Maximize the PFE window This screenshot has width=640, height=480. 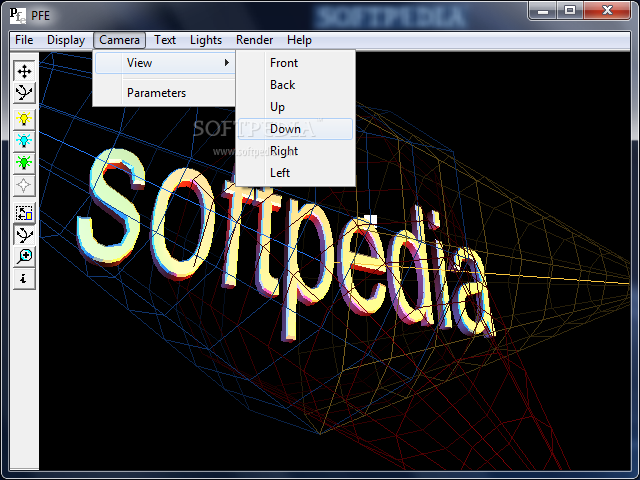(570, 10)
